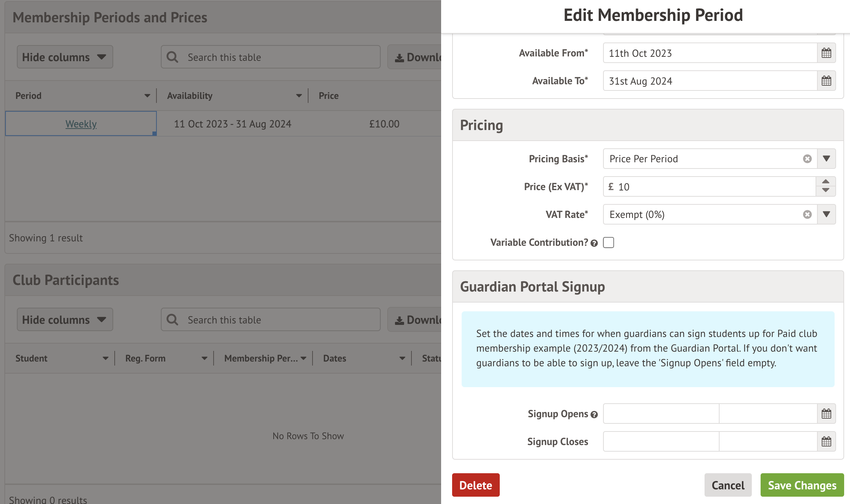
Task: Open the Period column menu arrow
Action: coord(147,96)
